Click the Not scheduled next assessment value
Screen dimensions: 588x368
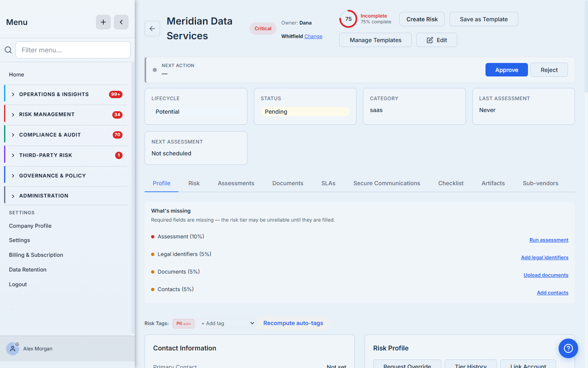(171, 153)
